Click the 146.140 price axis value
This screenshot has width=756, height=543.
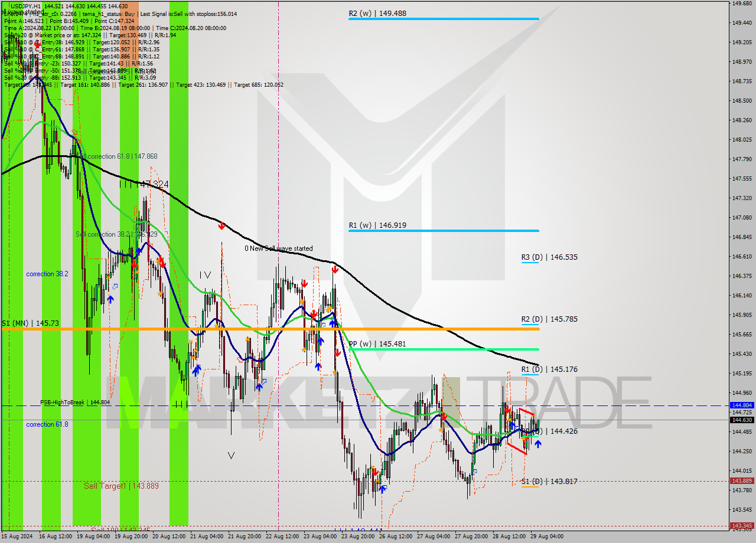pyautogui.click(x=742, y=295)
